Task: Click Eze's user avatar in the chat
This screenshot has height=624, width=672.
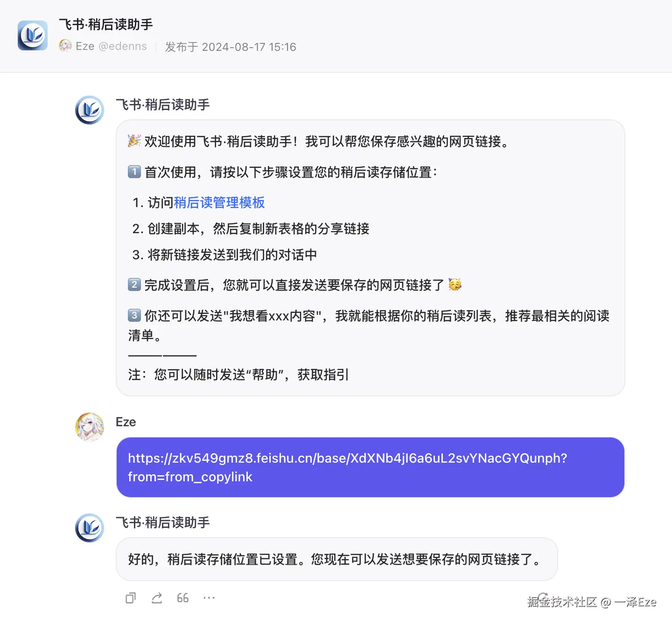Action: click(x=90, y=427)
